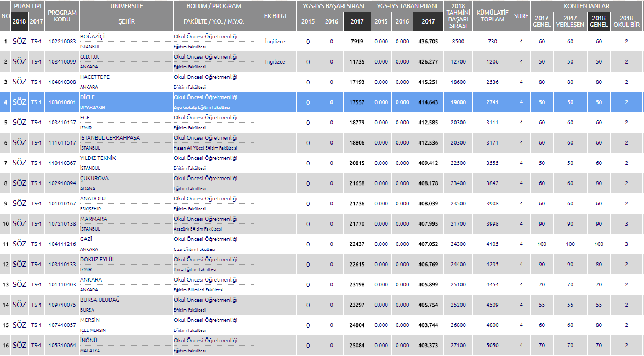Sort by the PROGRAM KODU column header
This screenshot has width=644, height=356.
pyautogui.click(x=62, y=15)
